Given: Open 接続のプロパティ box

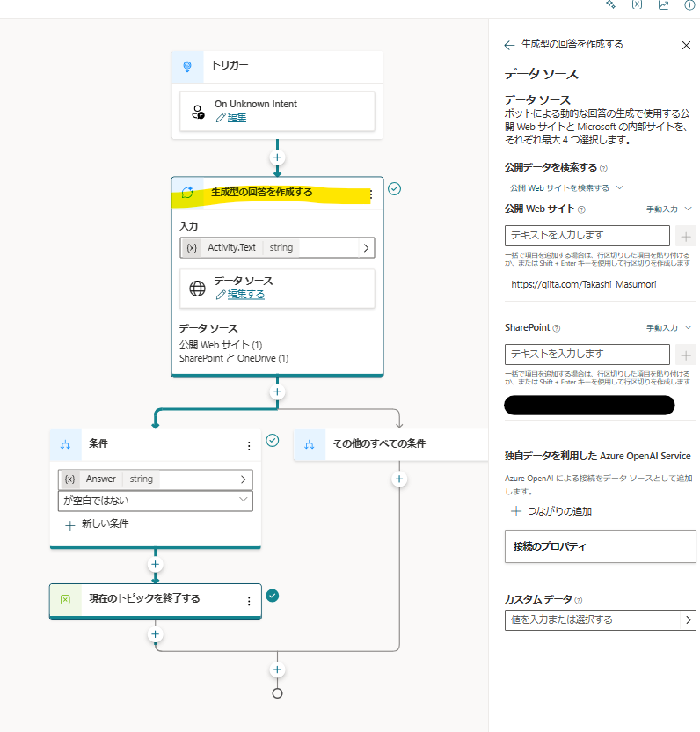Looking at the screenshot, I should pos(600,546).
